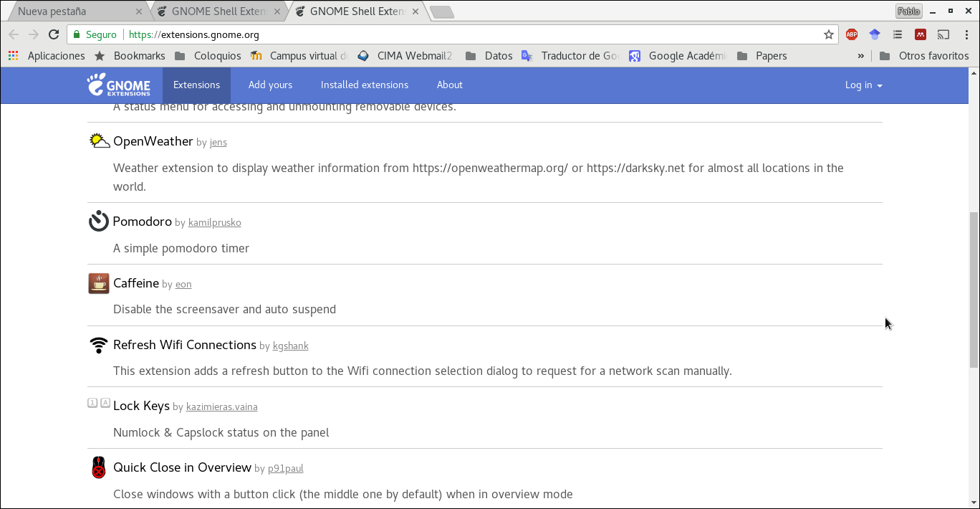
Task: Click the GNOME Extensions logo
Action: click(119, 85)
